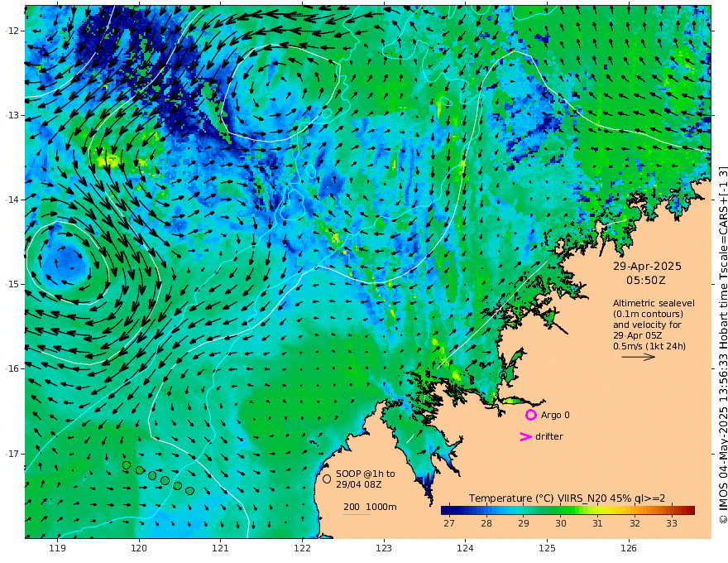The width and height of the screenshot is (728, 563).
Task: Click the longitude axis label 124
Action: 465,548
